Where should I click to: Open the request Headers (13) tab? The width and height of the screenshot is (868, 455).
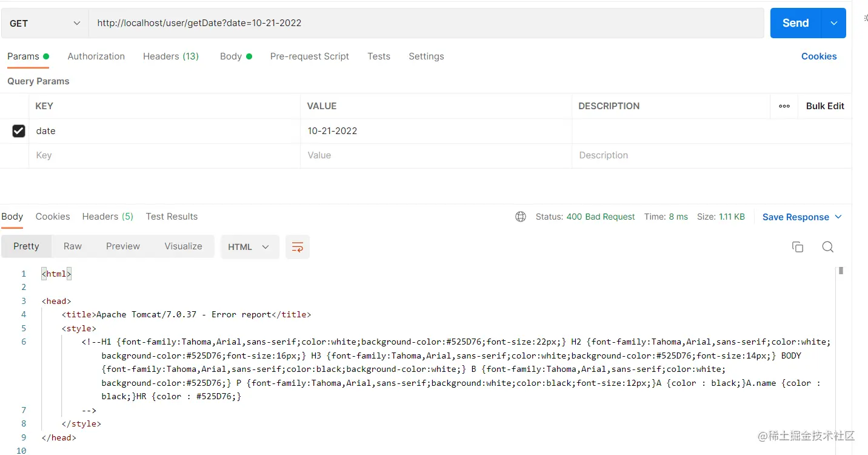point(171,56)
